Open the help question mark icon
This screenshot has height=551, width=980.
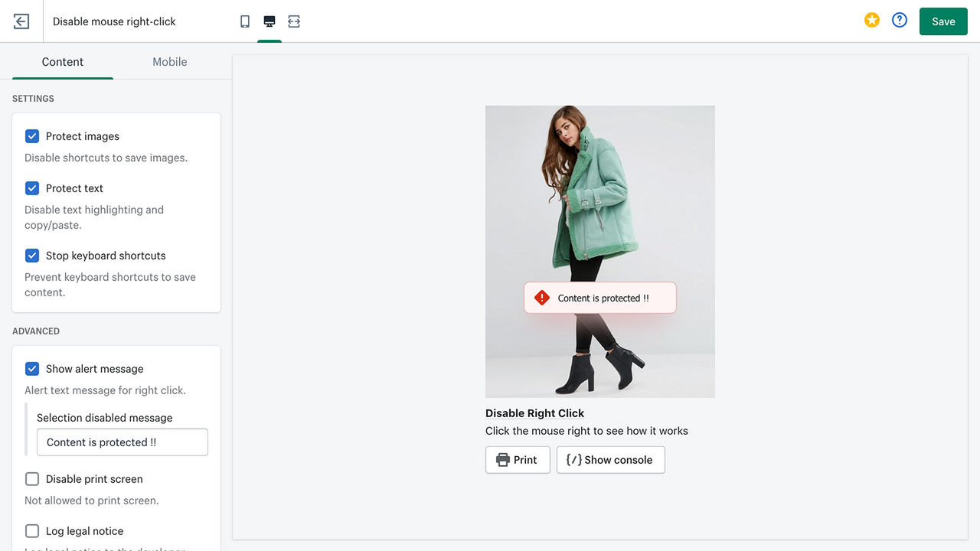(900, 21)
